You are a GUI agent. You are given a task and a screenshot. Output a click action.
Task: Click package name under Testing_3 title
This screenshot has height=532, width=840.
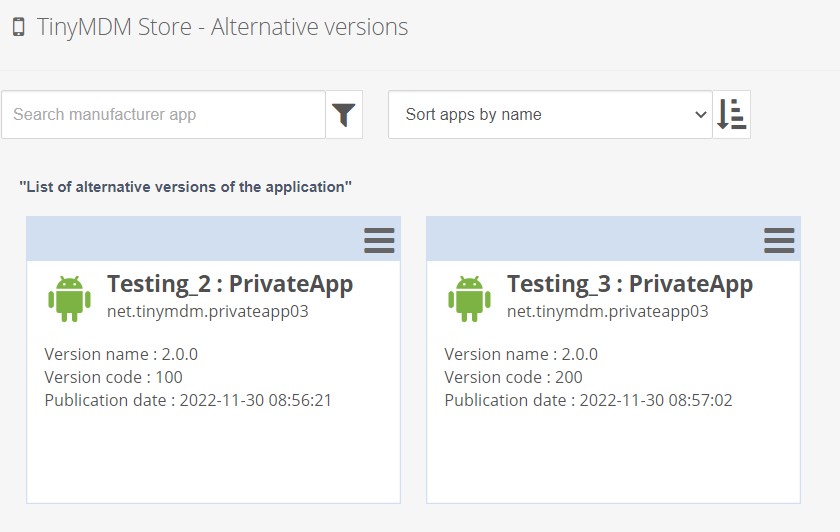(608, 311)
